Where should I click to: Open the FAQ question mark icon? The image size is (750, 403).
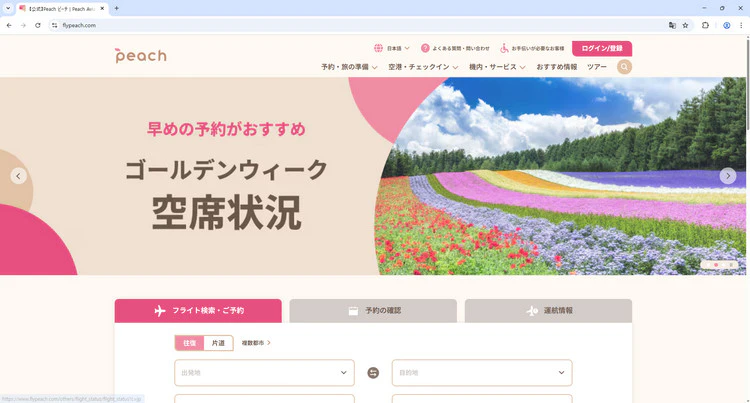point(425,48)
